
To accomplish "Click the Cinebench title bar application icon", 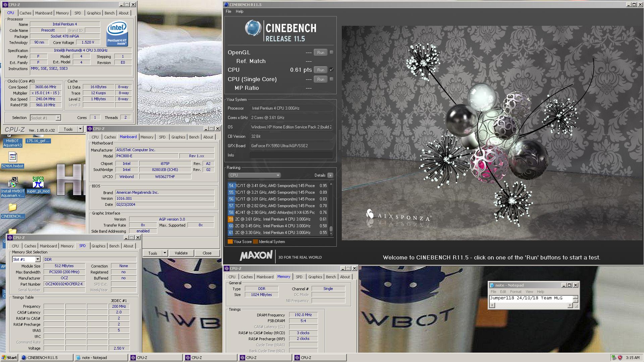I will coord(226,5).
